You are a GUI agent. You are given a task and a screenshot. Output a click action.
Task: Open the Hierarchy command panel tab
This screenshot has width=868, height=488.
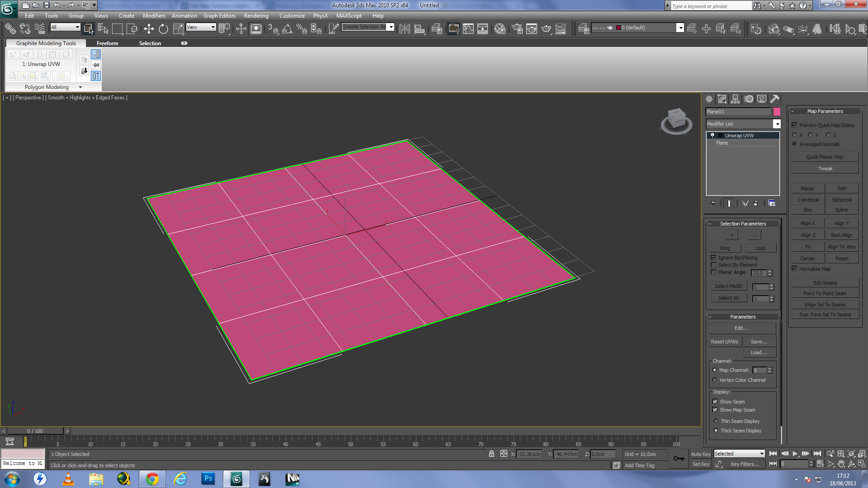(x=736, y=99)
